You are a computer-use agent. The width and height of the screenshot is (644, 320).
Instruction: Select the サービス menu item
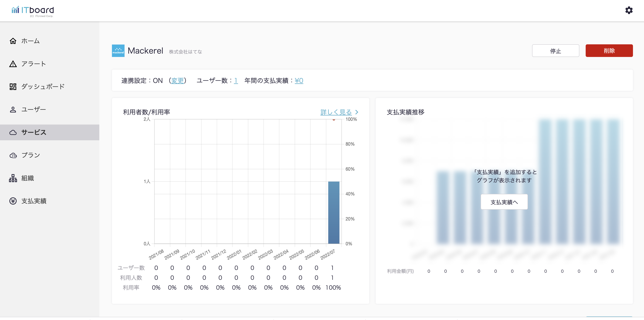[34, 132]
